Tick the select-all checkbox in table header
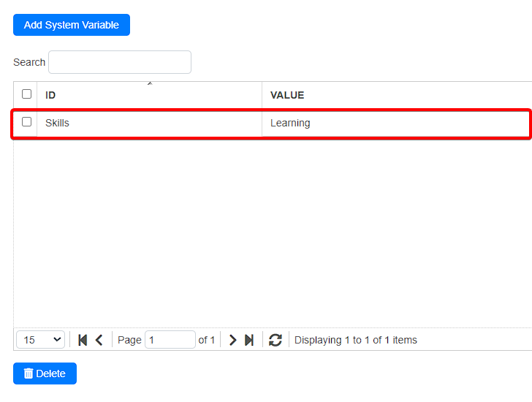 point(27,94)
